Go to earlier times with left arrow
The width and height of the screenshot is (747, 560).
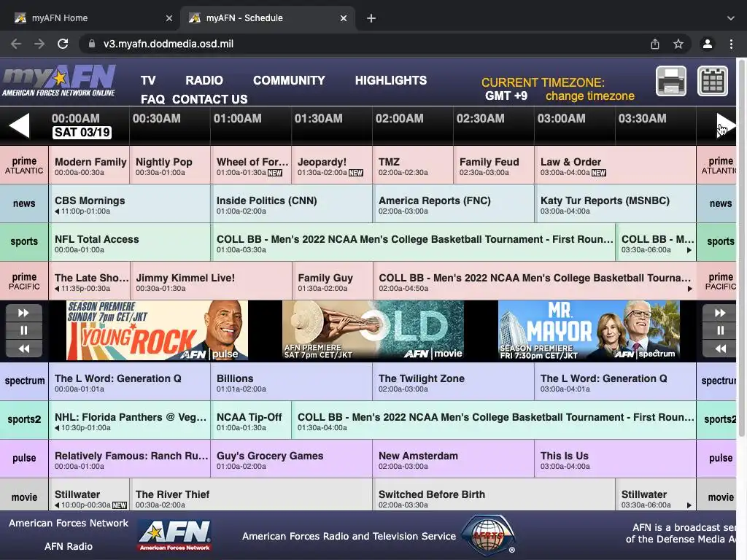20,125
